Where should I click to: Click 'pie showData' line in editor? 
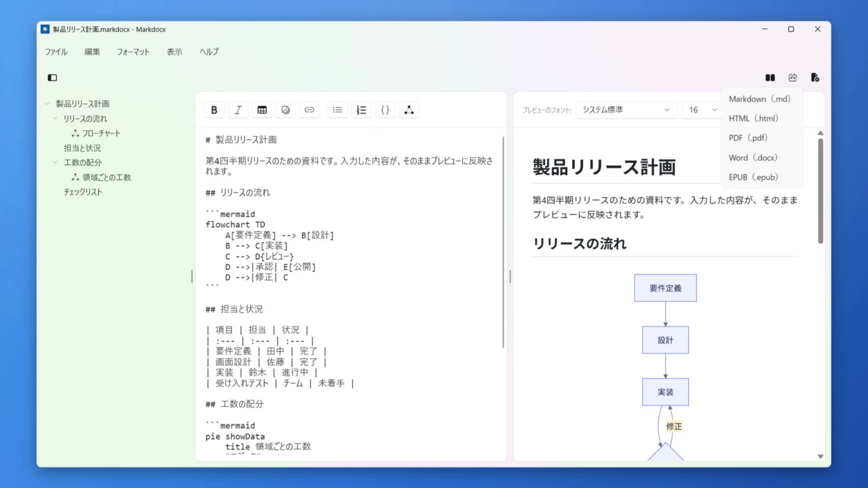[x=235, y=436]
